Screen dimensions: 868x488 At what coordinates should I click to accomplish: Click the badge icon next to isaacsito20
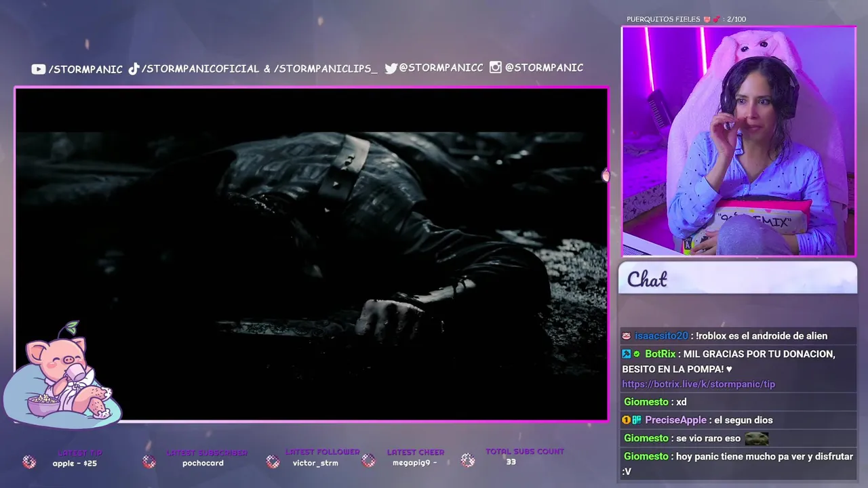(627, 336)
